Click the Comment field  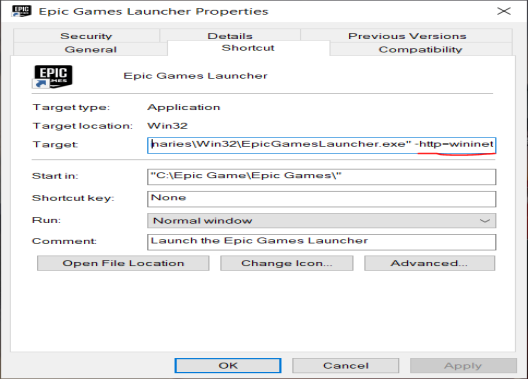pyautogui.click(x=322, y=242)
